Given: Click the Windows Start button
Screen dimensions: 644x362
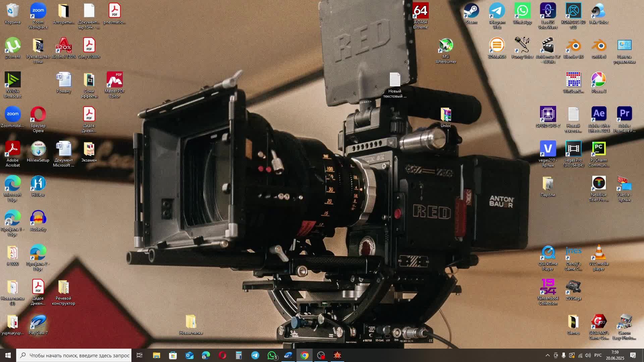Looking at the screenshot, I should (x=8, y=355).
